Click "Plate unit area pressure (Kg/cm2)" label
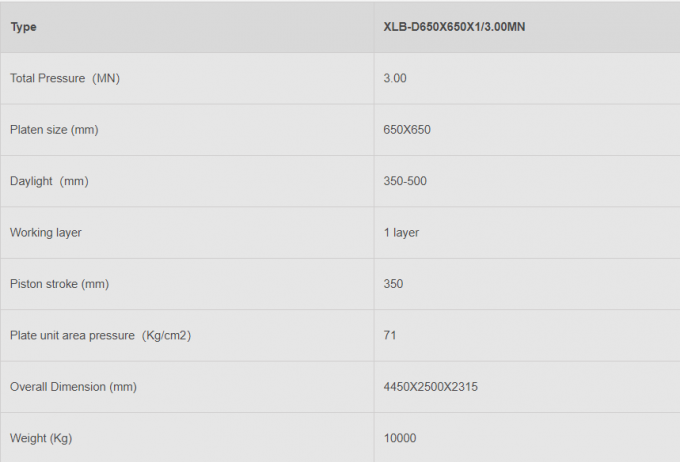The image size is (680, 462). (100, 335)
